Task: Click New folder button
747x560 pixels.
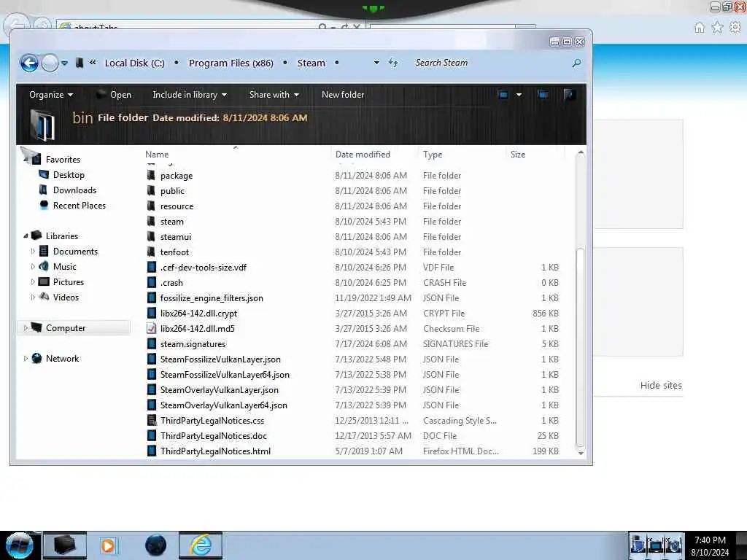Action: click(343, 95)
